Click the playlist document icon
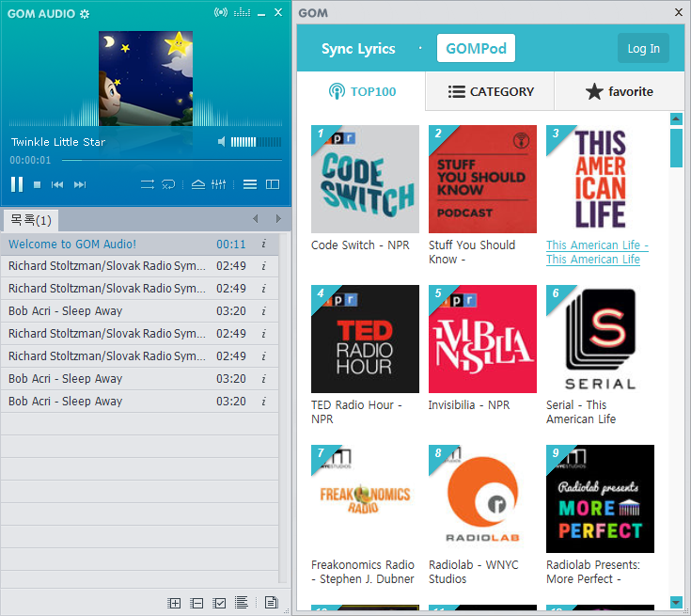Screen dimensions: 691x616 272,602
